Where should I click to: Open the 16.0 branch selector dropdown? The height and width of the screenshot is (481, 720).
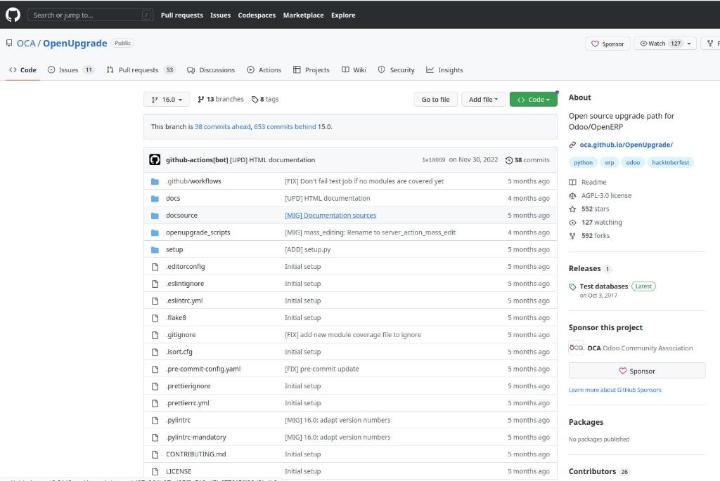coord(167,99)
